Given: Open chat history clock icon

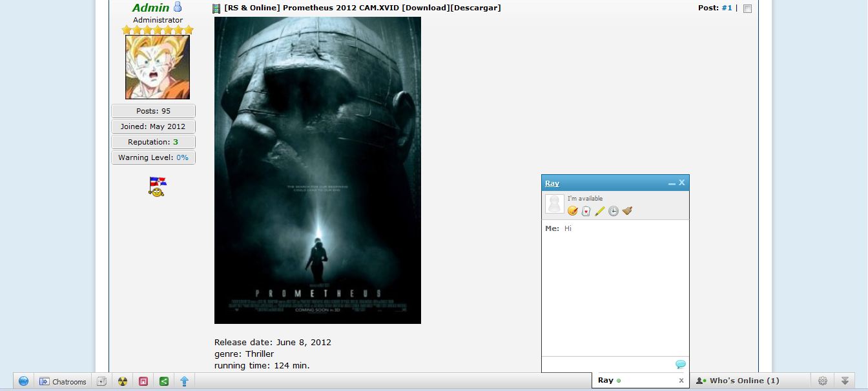Looking at the screenshot, I should point(614,211).
